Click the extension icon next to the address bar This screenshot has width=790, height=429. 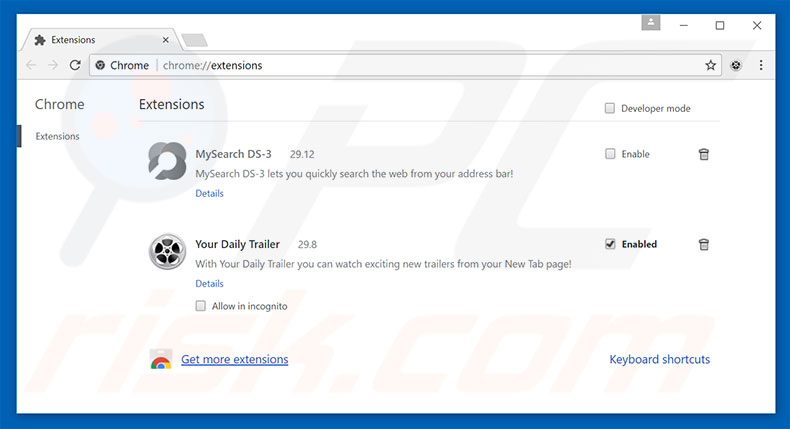pos(736,65)
